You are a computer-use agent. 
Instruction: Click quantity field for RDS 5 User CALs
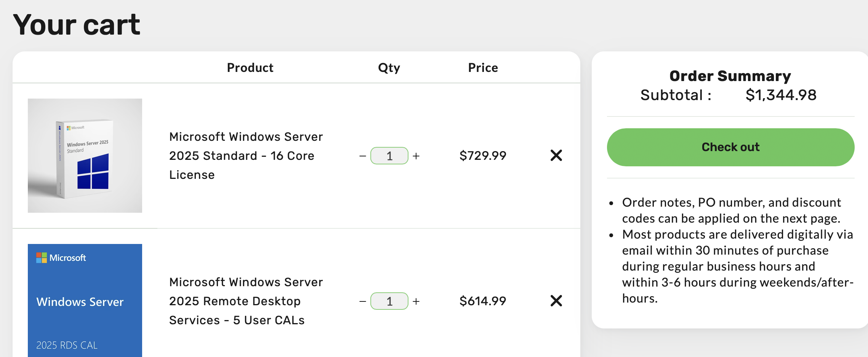click(x=389, y=301)
